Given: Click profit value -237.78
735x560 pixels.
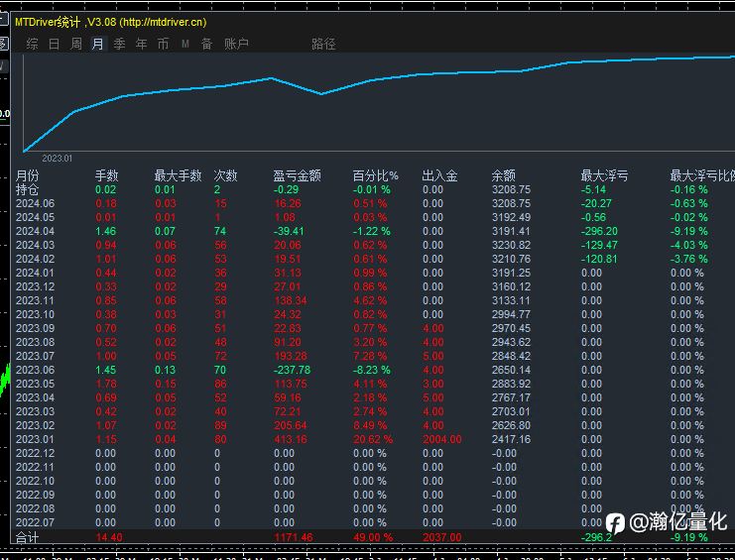Looking at the screenshot, I should (x=292, y=370).
